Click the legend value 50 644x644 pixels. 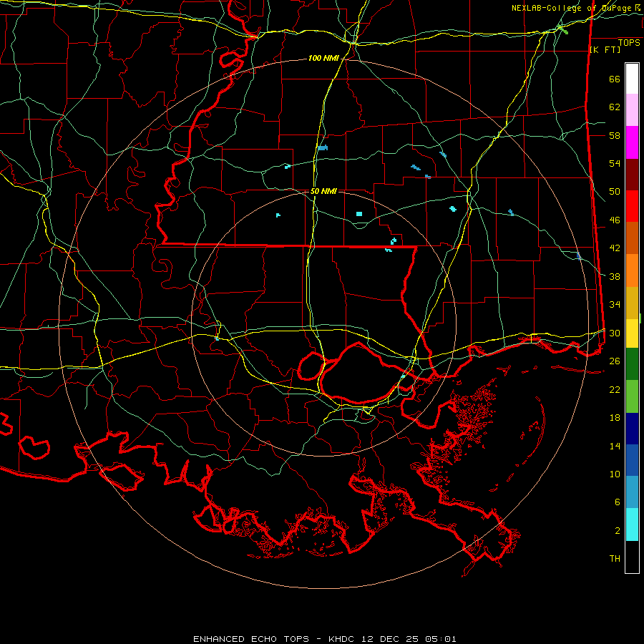[x=615, y=192]
